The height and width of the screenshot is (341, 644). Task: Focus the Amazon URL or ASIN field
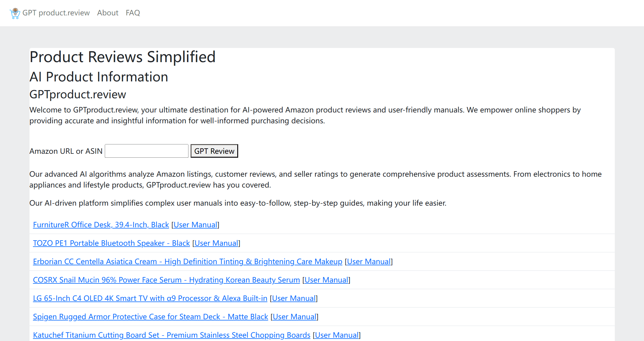click(147, 151)
